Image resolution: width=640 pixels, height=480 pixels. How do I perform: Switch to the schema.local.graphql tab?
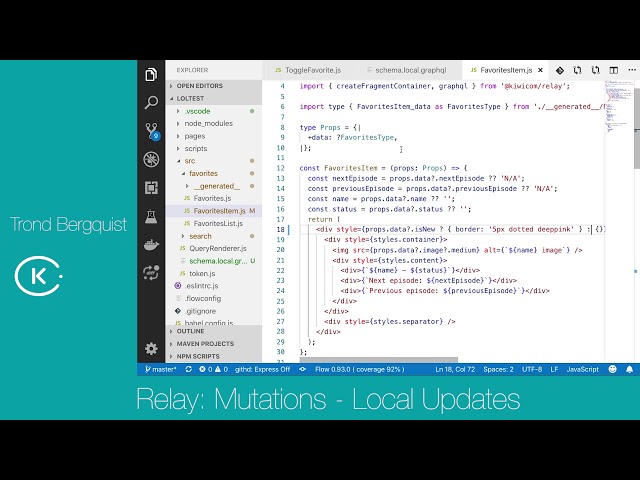click(x=407, y=70)
